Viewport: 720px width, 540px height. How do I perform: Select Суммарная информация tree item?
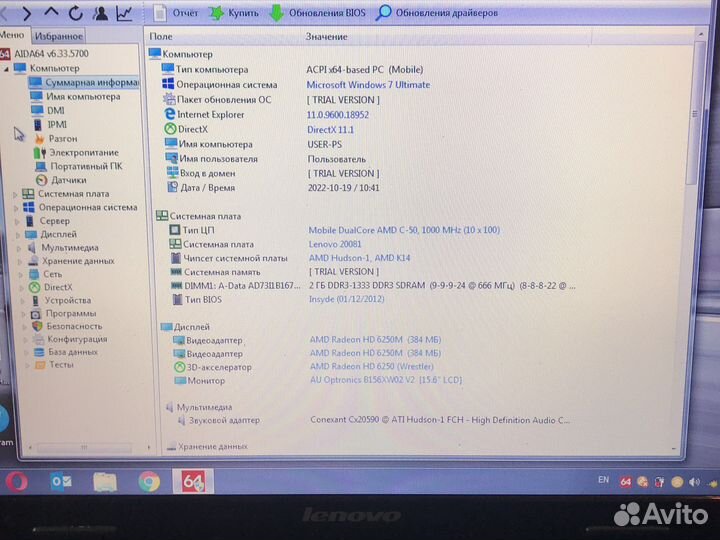84,82
